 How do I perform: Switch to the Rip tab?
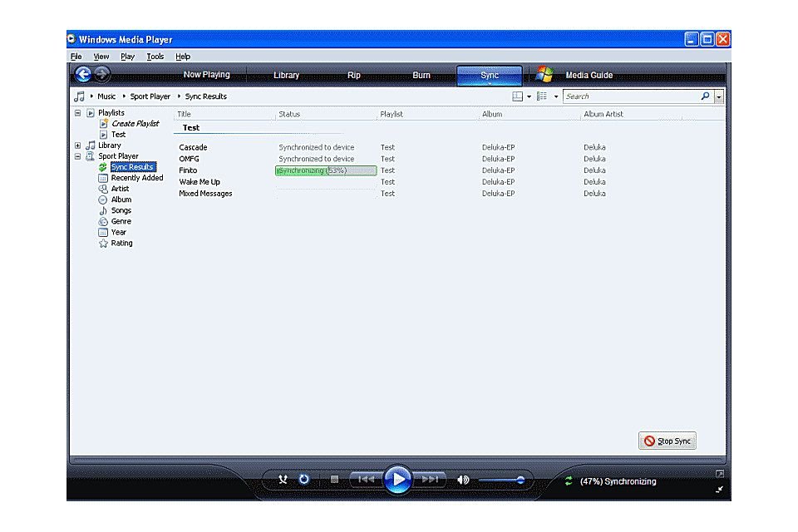(354, 75)
